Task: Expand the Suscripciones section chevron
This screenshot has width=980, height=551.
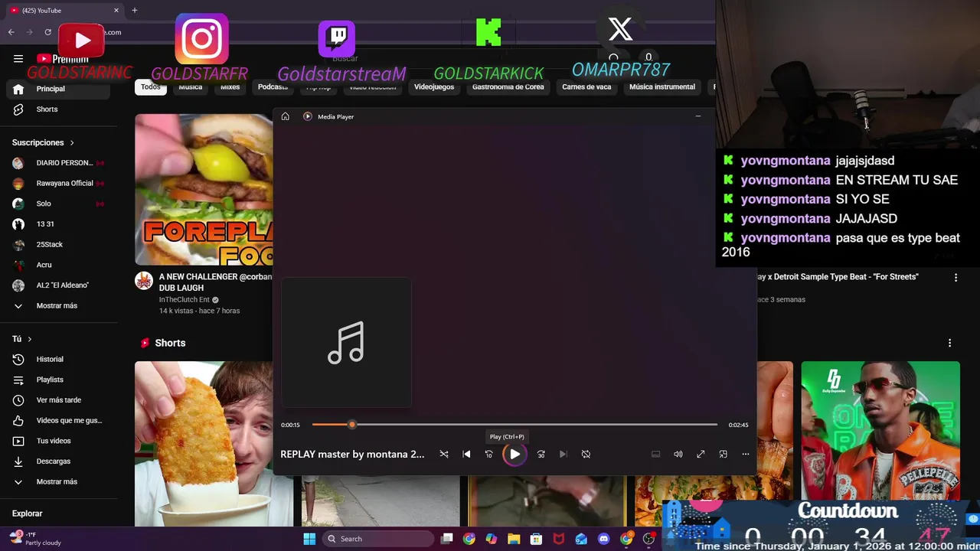Action: (x=72, y=143)
